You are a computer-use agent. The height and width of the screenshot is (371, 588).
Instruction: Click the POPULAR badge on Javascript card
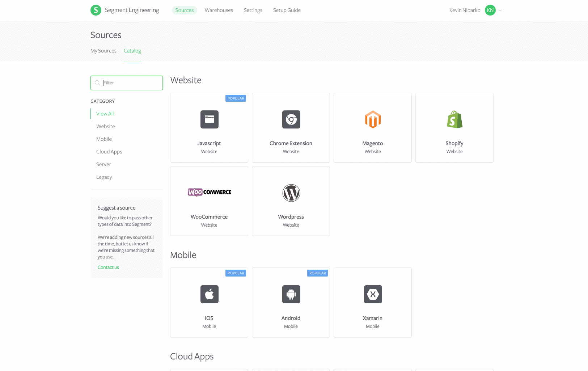pyautogui.click(x=236, y=98)
